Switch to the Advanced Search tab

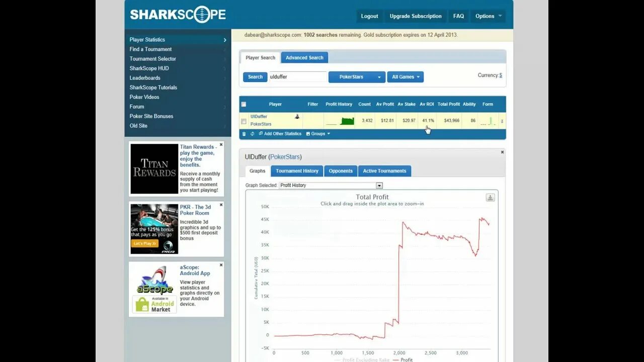click(304, 58)
